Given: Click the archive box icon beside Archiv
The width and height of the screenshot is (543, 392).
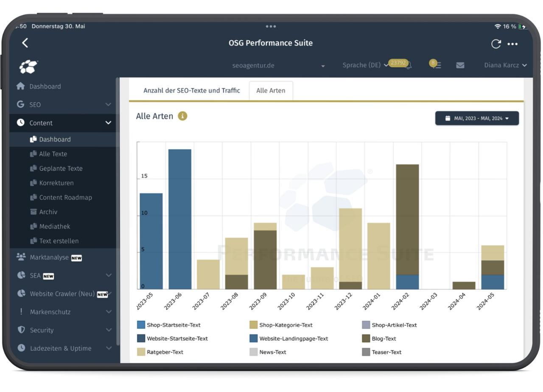Looking at the screenshot, I should 33,212.
